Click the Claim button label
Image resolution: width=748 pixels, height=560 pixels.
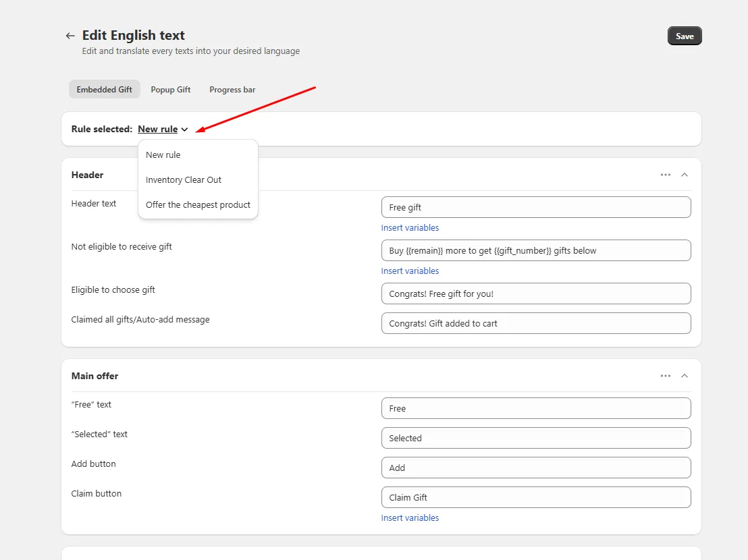[x=97, y=494]
